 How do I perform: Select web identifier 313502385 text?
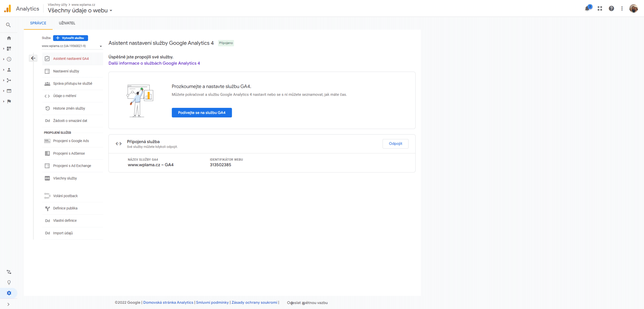220,165
